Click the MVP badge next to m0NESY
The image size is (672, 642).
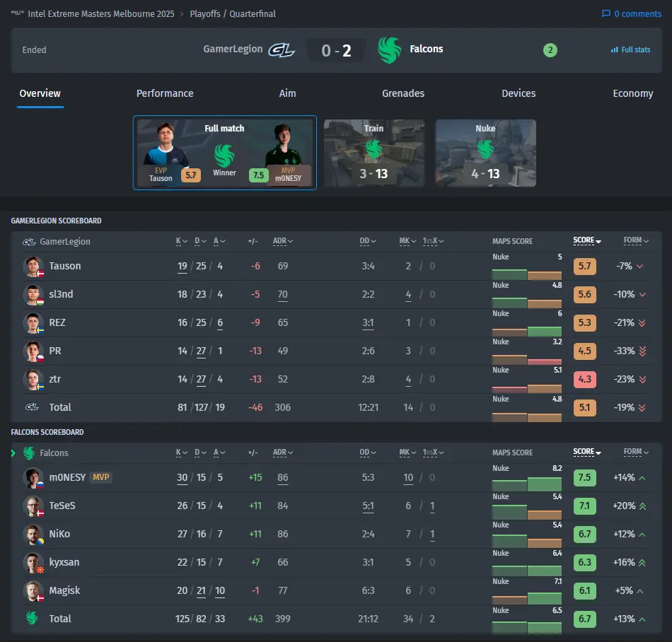tap(100, 477)
